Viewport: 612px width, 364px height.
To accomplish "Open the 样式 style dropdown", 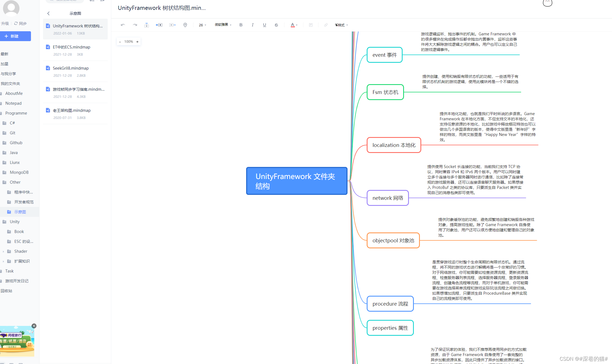I will (x=341, y=25).
